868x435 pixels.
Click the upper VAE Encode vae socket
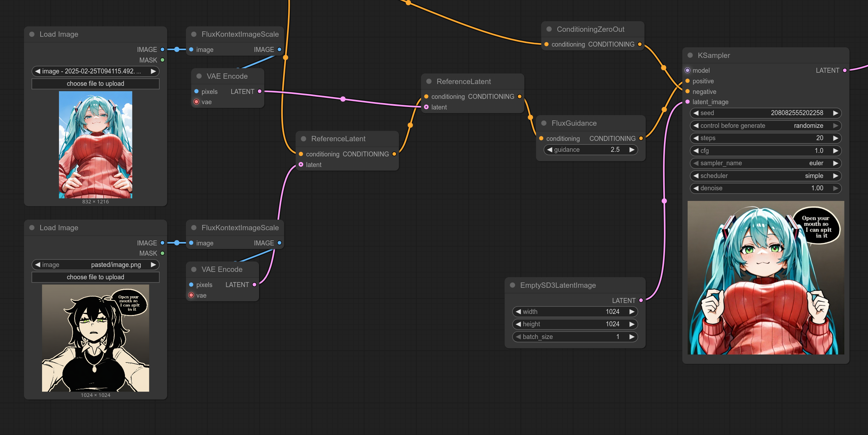[x=197, y=102]
